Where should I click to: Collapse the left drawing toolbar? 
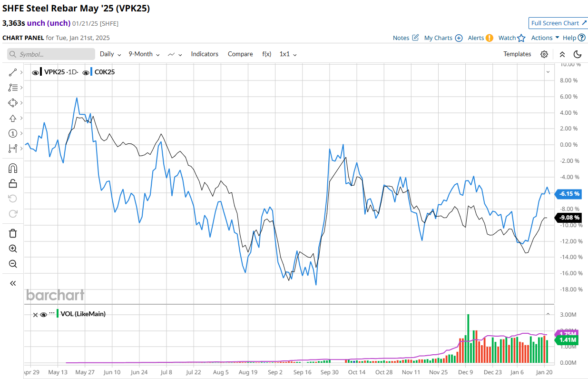[13, 283]
